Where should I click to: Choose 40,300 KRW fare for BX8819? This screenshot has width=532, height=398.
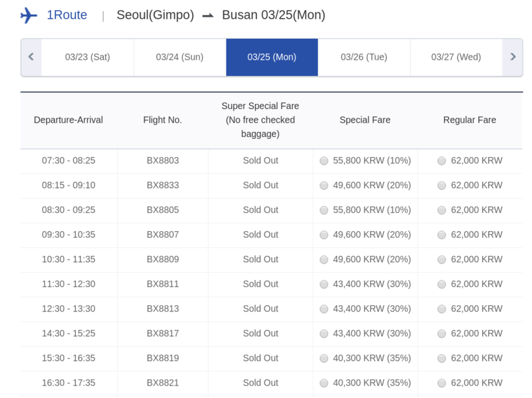click(324, 358)
